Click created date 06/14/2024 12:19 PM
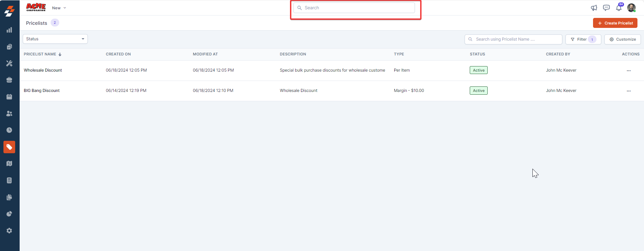 point(126,91)
